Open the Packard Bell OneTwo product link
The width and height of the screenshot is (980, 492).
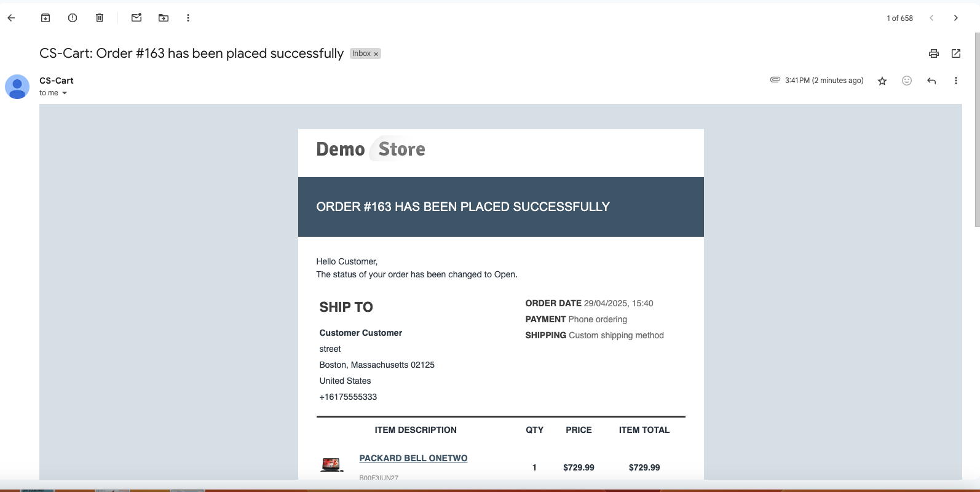click(413, 458)
